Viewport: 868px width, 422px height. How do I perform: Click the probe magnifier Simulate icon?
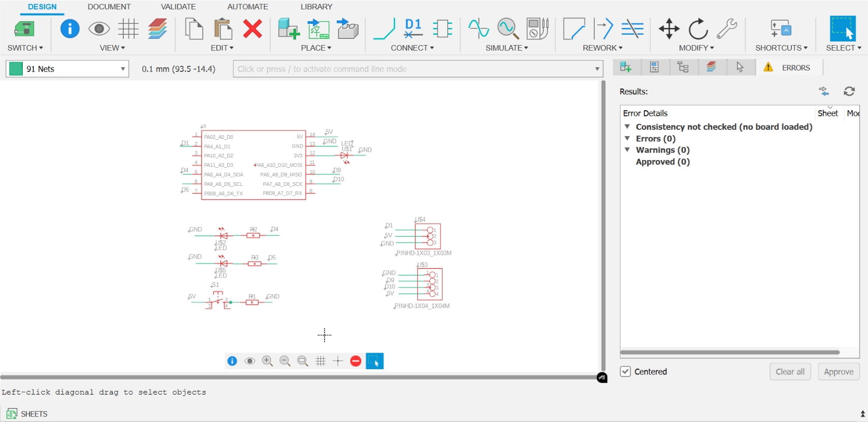point(508,29)
